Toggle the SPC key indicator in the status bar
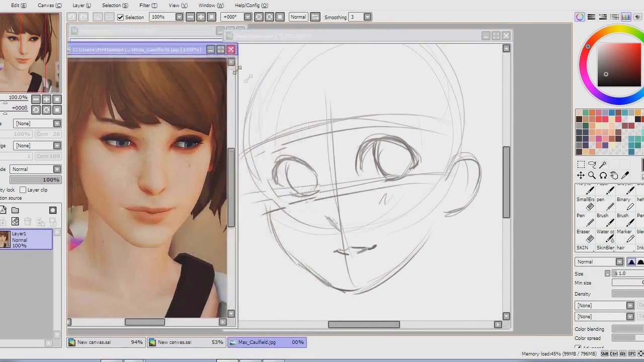The height and width of the screenshot is (362, 644). click(632, 354)
